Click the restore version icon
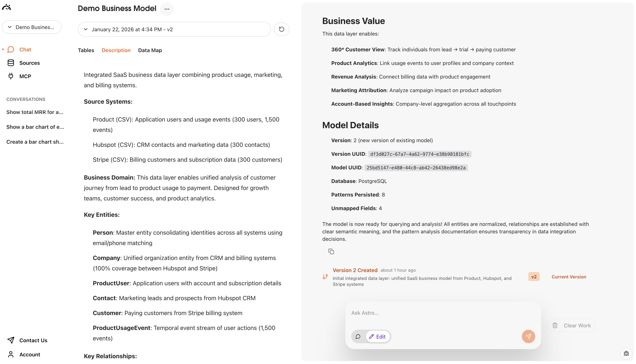636x364 pixels. tap(281, 29)
